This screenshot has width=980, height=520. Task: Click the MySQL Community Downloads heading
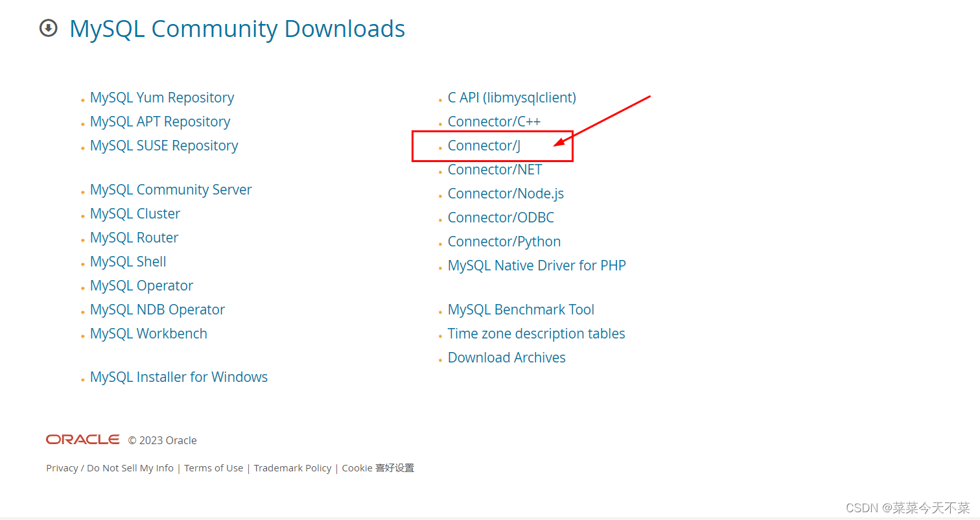tap(237, 29)
